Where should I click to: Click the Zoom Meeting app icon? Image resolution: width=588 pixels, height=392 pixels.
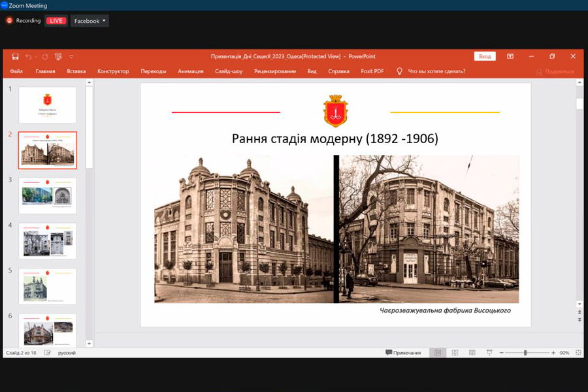pos(4,5)
